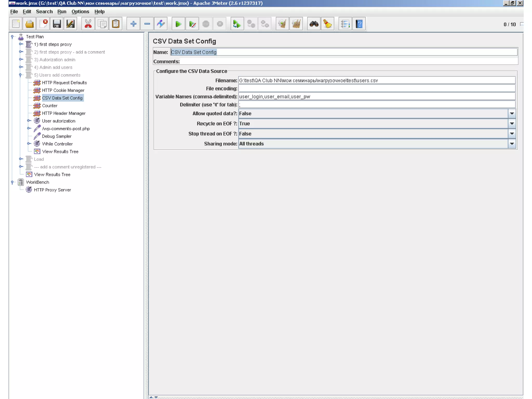The width and height of the screenshot is (532, 399).
Task: Expand the User autorization node
Action: (x=29, y=121)
